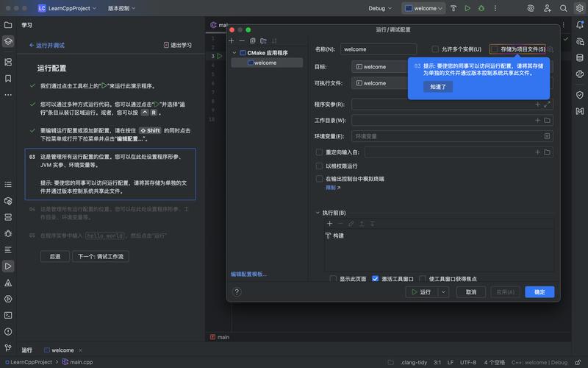Open the Bookmarks tool window icon
Viewport: 588px width, 368px height.
(8, 78)
